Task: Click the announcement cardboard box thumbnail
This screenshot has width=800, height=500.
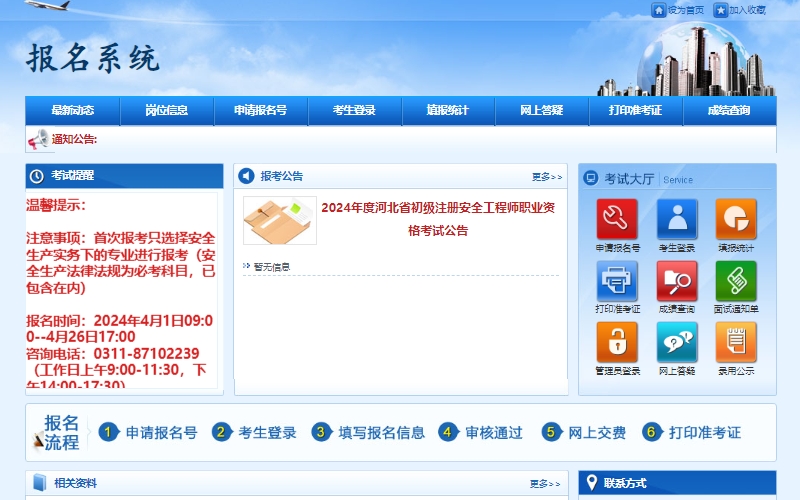Action: click(x=279, y=220)
